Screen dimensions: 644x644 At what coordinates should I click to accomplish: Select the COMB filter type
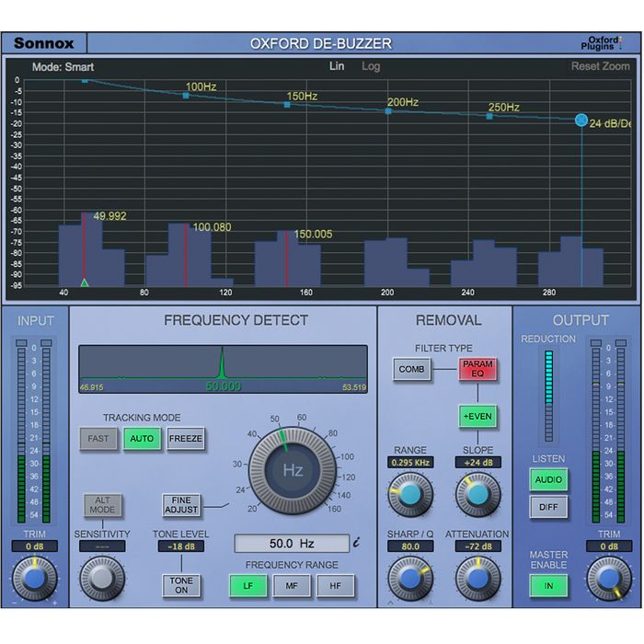(x=411, y=370)
